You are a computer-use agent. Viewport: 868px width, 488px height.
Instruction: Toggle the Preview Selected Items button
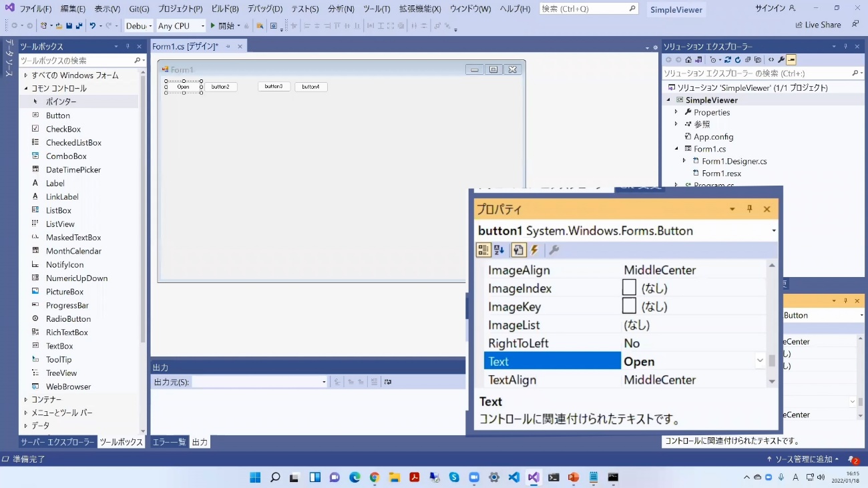coord(791,59)
